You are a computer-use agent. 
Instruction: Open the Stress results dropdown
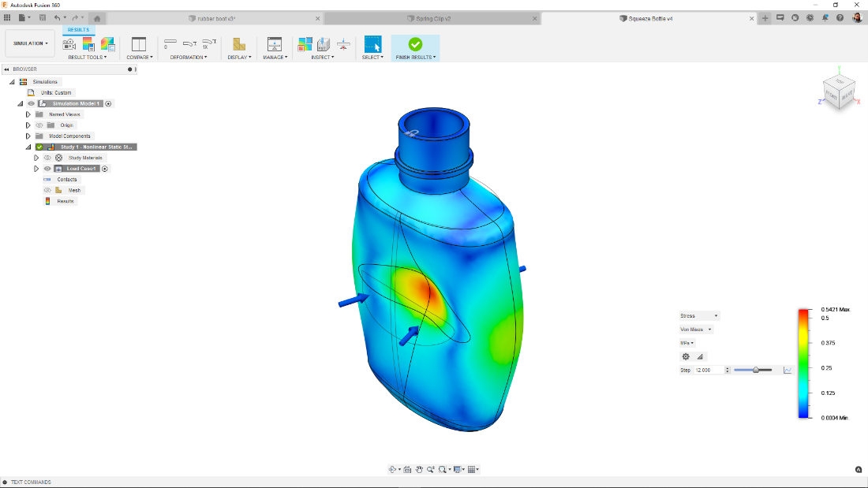(x=698, y=315)
